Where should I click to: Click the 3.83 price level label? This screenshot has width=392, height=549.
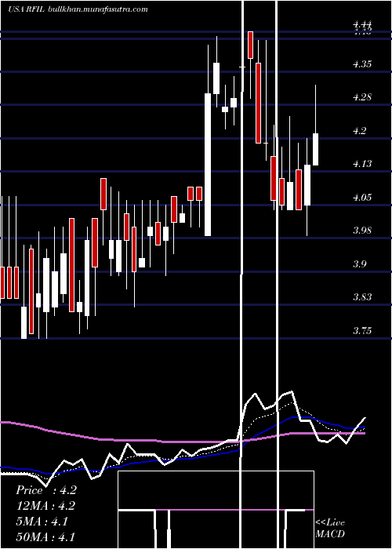coord(362,297)
